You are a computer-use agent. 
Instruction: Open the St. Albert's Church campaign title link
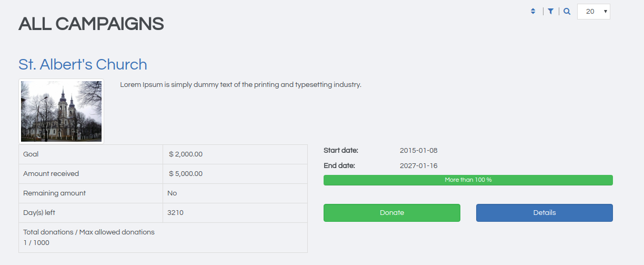83,64
